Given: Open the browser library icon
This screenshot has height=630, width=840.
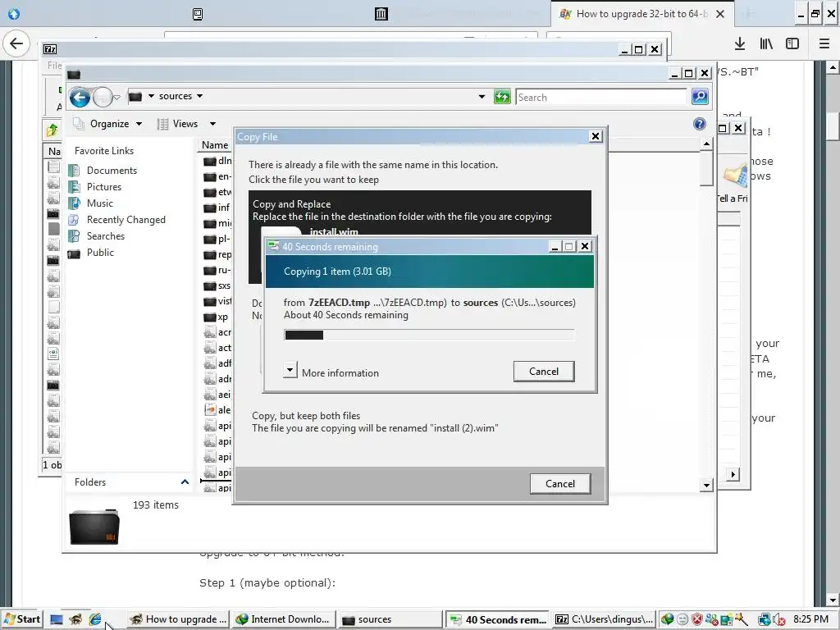Looking at the screenshot, I should (766, 44).
